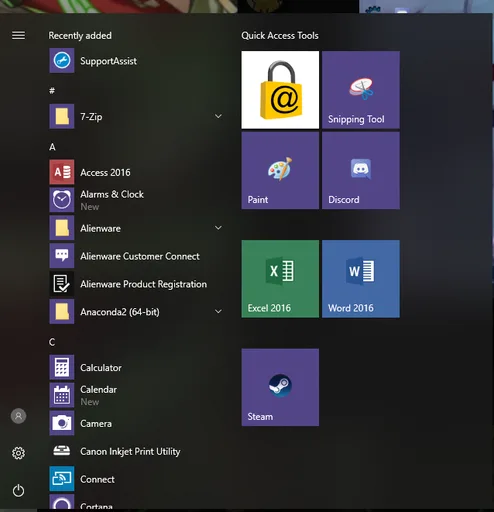Open Settings via the gear icon
The height and width of the screenshot is (512, 494).
[x=18, y=453]
